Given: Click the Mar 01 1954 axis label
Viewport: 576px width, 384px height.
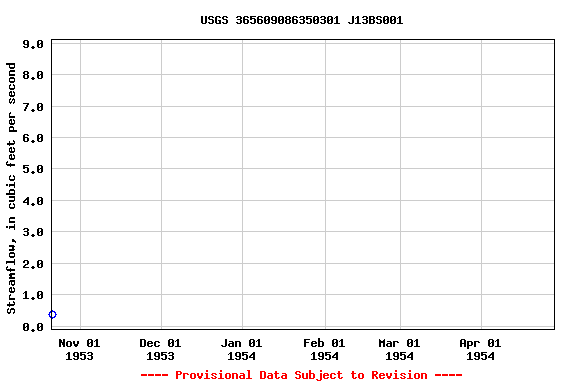Looking at the screenshot, I should pos(399,349).
